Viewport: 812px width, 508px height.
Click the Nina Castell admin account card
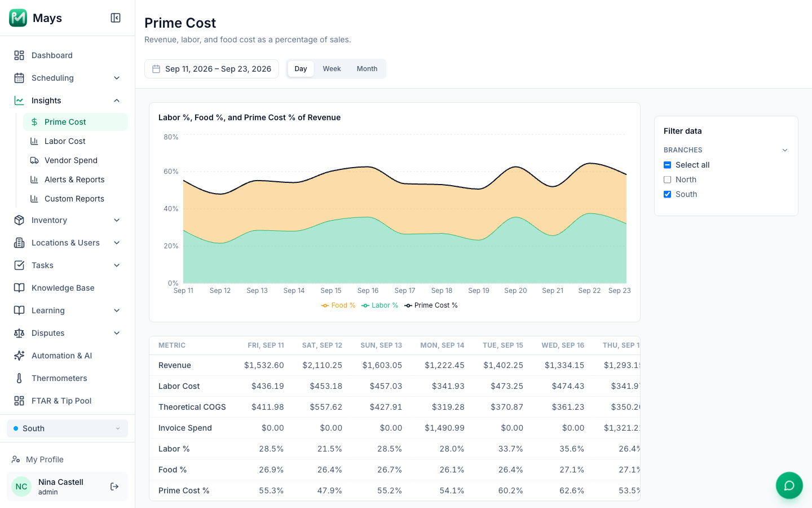coord(67,487)
